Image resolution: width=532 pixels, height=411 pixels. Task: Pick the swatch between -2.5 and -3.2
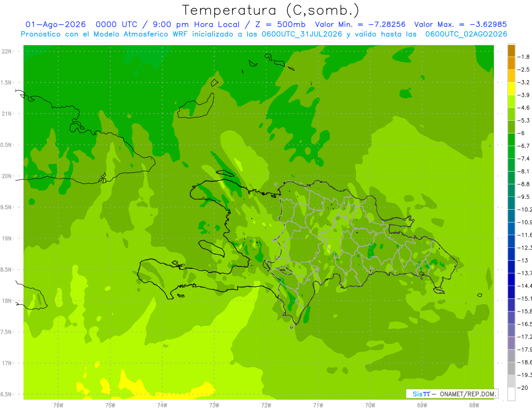coord(511,76)
